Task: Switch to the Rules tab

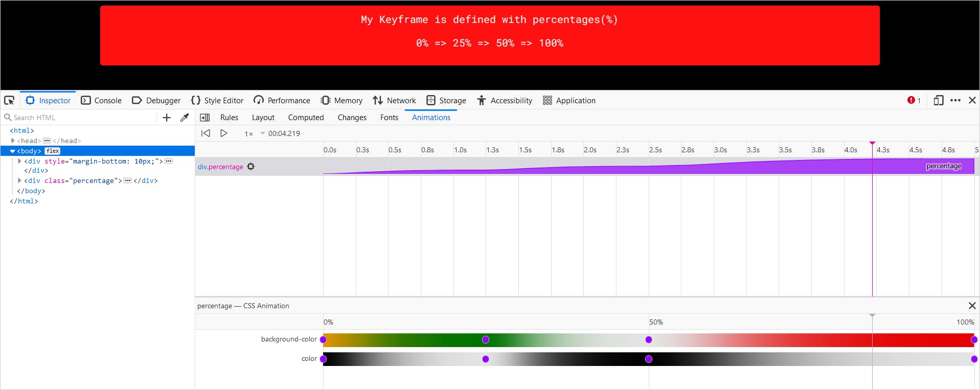Action: point(229,118)
